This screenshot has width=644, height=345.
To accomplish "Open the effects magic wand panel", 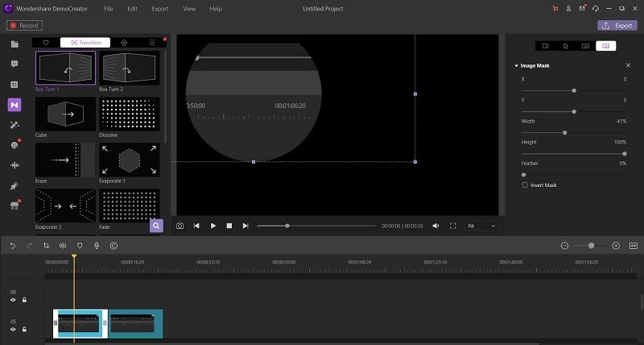I will click(x=14, y=125).
